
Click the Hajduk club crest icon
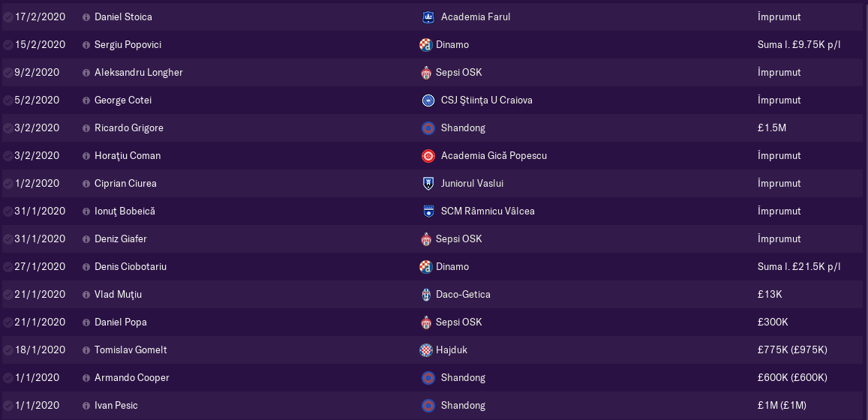click(x=425, y=349)
